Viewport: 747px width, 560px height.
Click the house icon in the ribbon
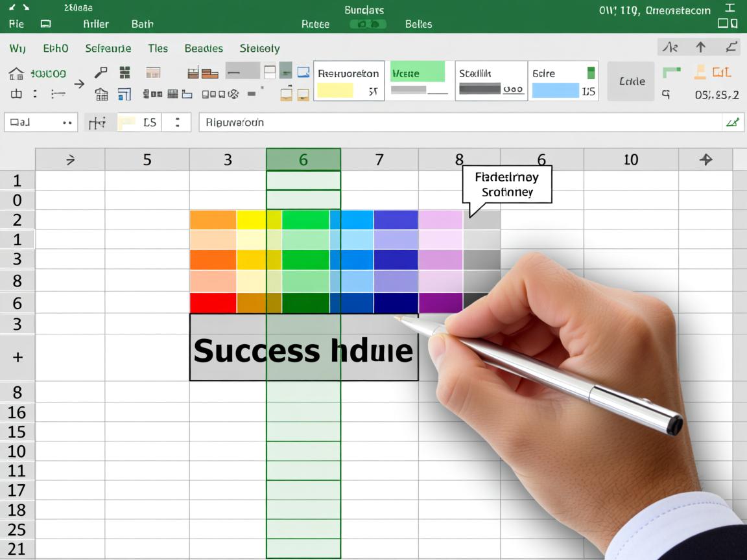tap(16, 73)
